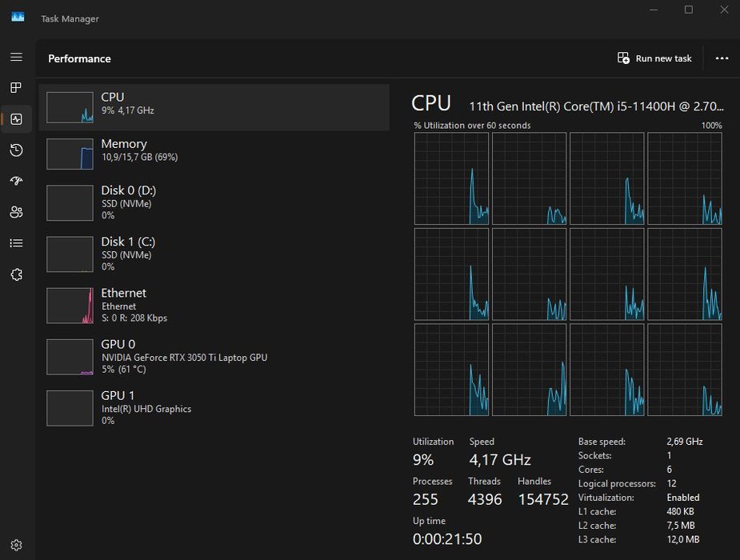This screenshot has height=560, width=740.
Task: Open the App history page icon
Action: click(x=17, y=150)
